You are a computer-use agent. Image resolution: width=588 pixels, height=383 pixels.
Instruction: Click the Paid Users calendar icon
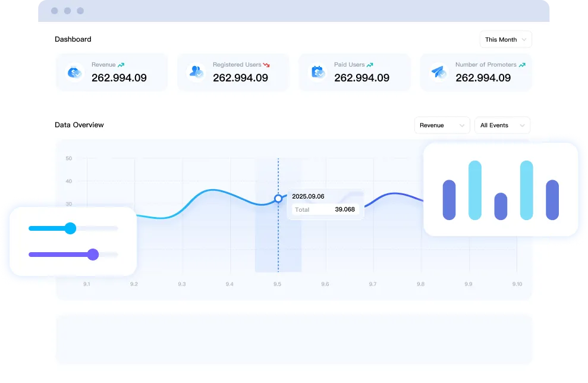[317, 72]
